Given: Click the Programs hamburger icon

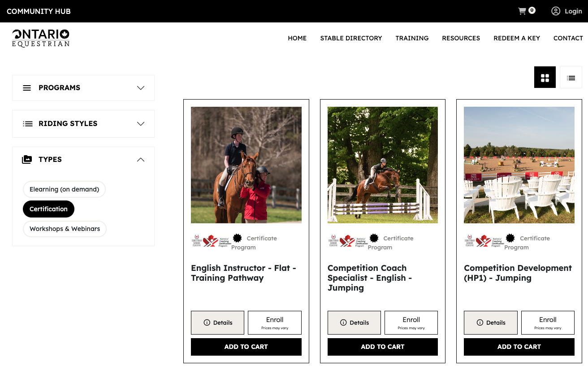Looking at the screenshot, I should [27, 88].
